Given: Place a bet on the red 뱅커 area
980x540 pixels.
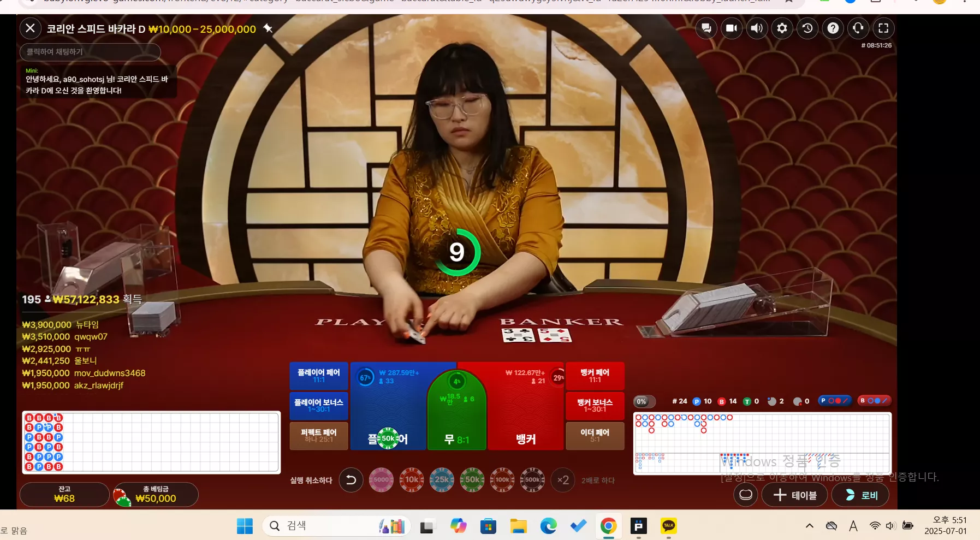Looking at the screenshot, I should click(525, 406).
